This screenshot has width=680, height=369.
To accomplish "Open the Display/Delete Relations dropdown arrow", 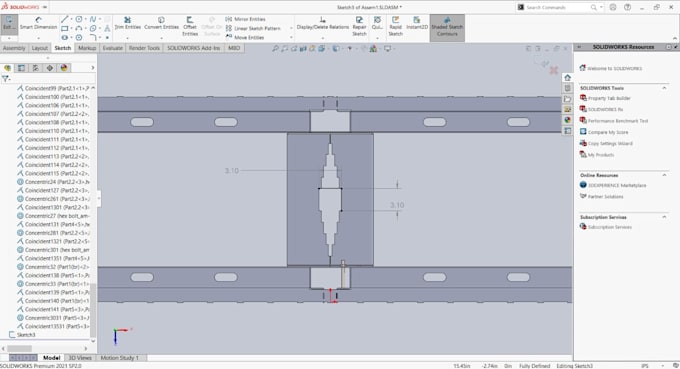I will [x=322, y=38].
